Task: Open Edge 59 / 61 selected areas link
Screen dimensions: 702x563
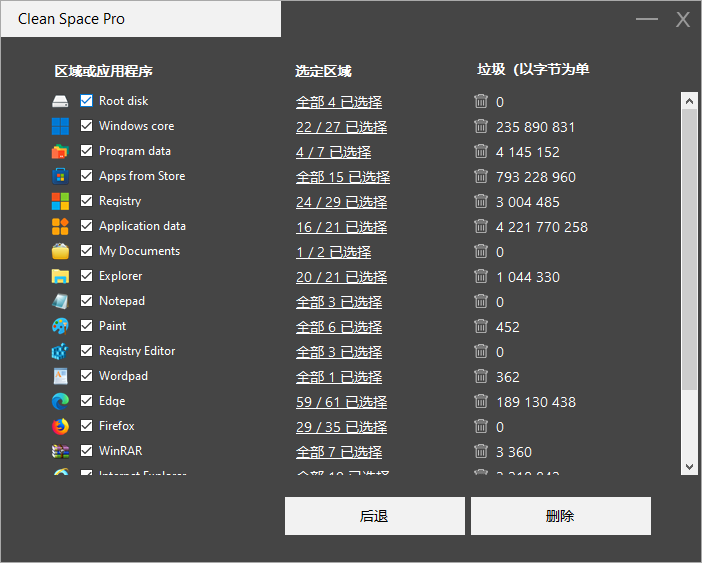Action: point(341,402)
